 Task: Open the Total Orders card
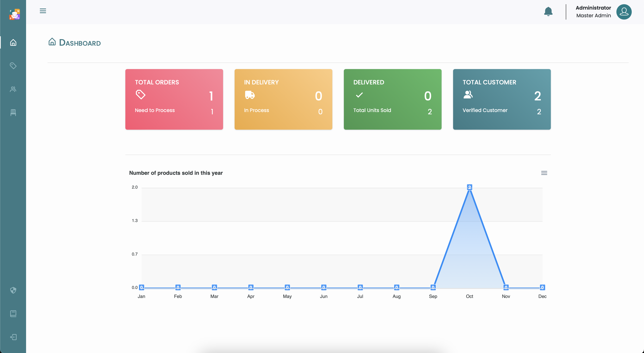click(174, 99)
